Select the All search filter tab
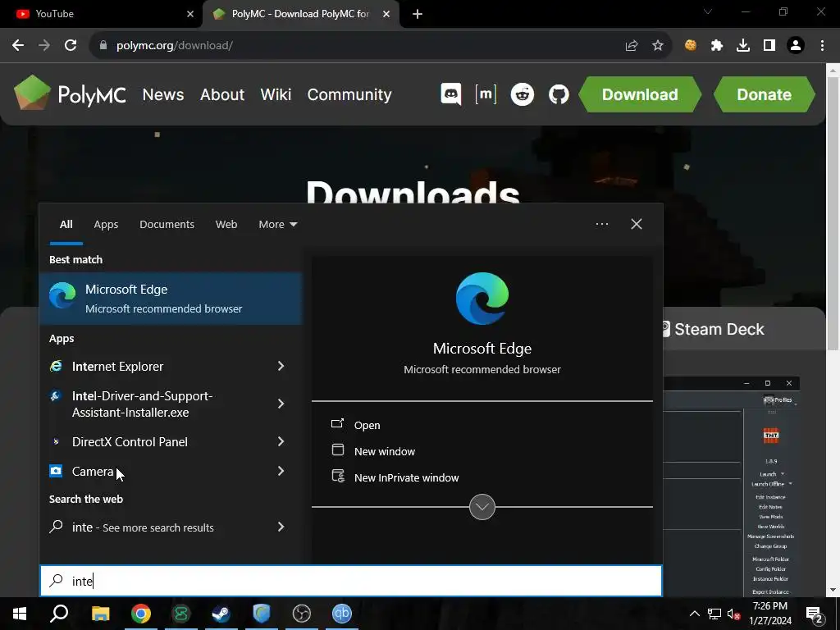Viewport: 840px width, 630px height. pos(66,225)
